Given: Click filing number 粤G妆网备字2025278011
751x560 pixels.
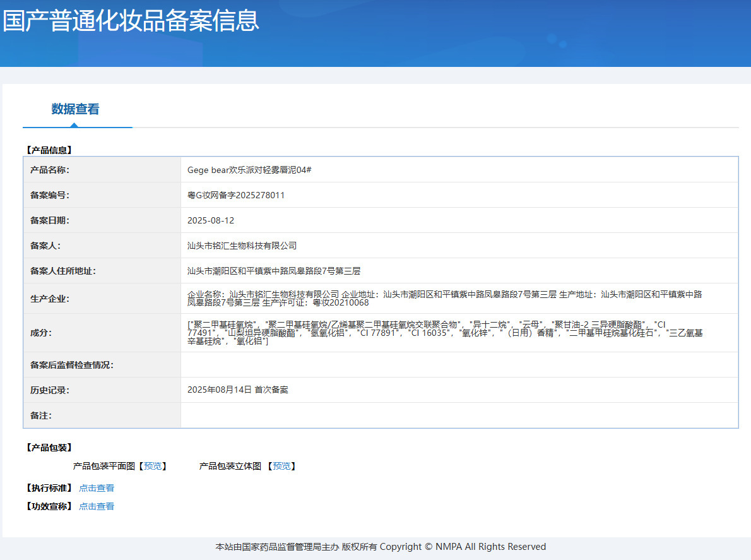Looking at the screenshot, I should [x=235, y=196].
